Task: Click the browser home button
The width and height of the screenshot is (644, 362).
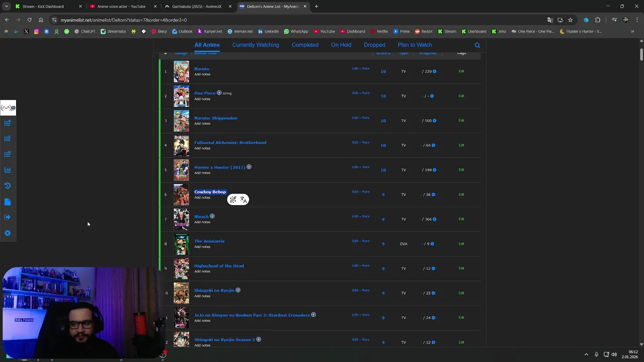Action: pyautogui.click(x=41, y=20)
